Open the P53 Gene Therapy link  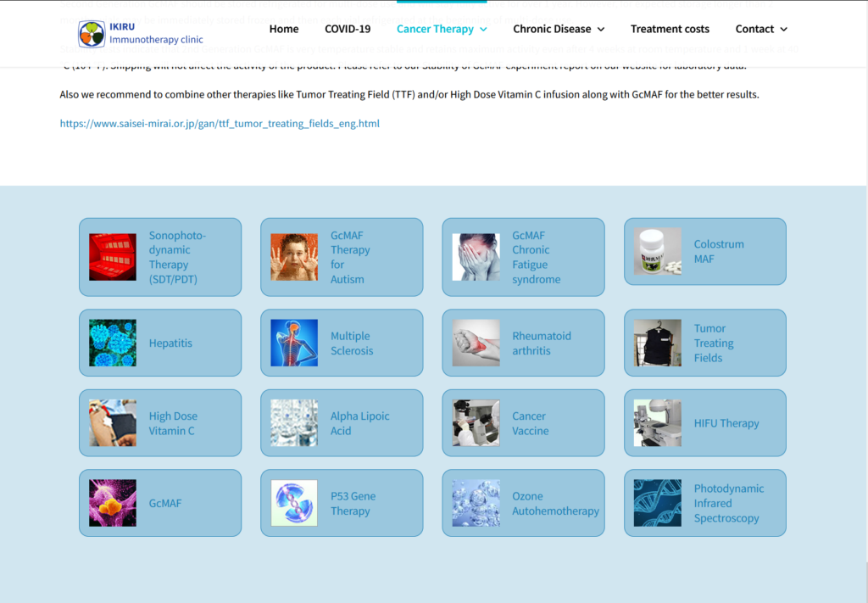pos(353,503)
